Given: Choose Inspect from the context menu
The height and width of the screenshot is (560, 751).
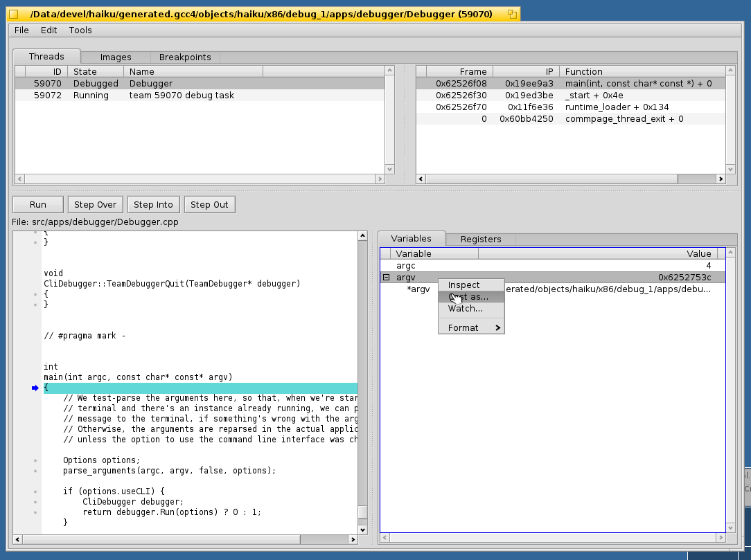Looking at the screenshot, I should coord(471,284).
